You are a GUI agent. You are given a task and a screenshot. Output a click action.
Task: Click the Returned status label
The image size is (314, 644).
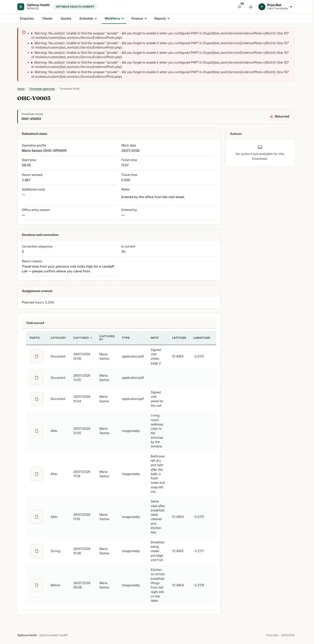pyautogui.click(x=282, y=117)
